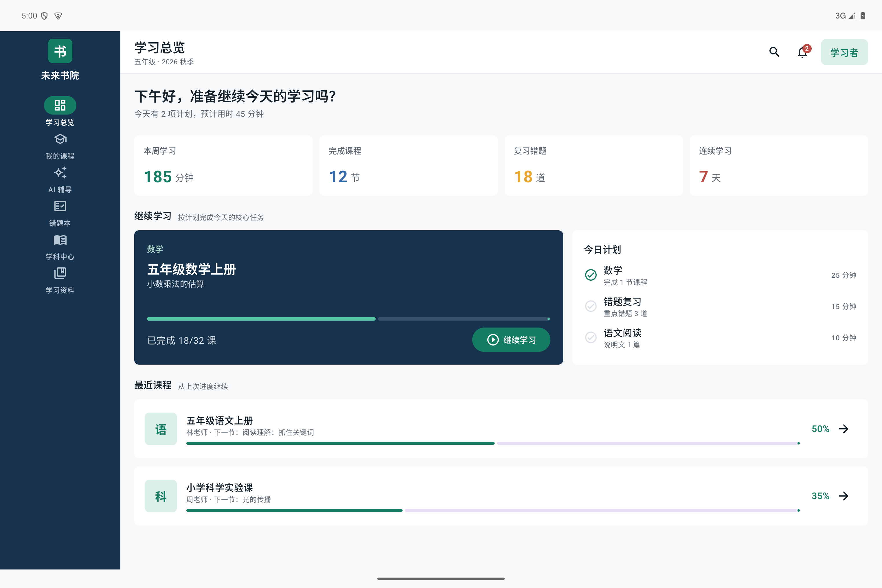Viewport: 882px width, 588px height.
Task: Click the shield icon in status bar
Action: pyautogui.click(x=44, y=16)
